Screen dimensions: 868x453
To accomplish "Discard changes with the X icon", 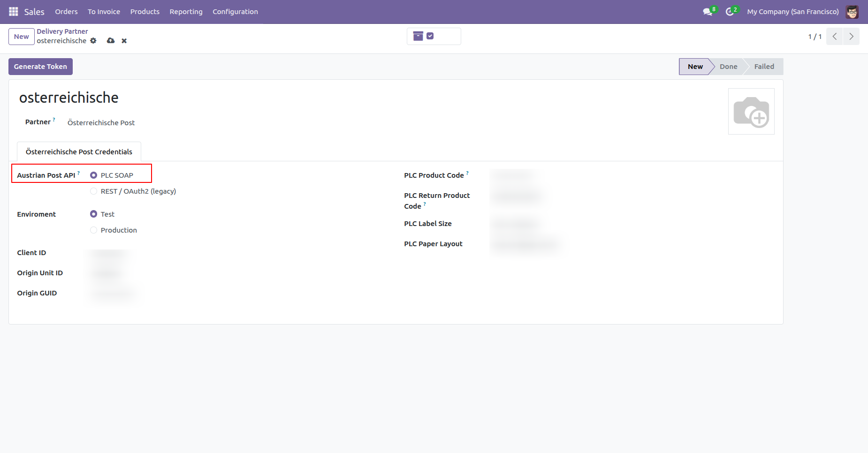I will click(124, 41).
